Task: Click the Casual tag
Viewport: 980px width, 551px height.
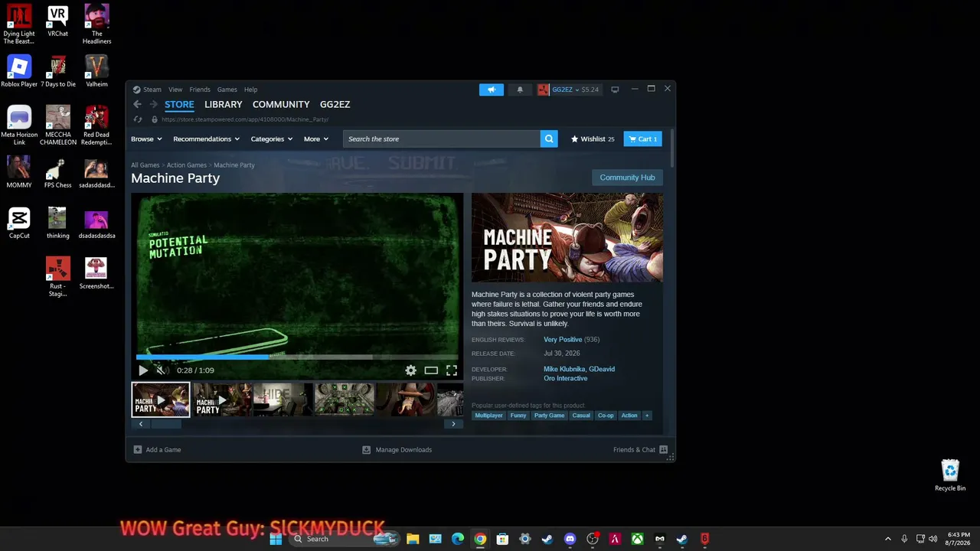Action: (581, 416)
